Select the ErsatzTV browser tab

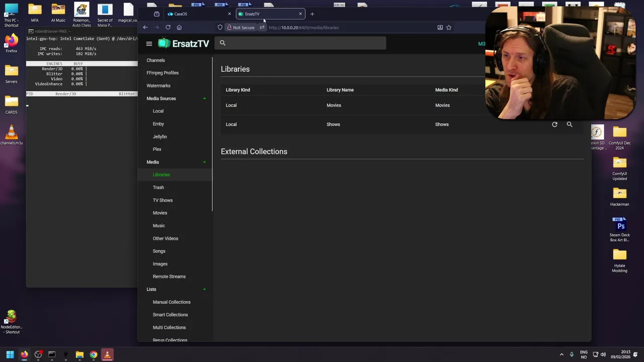pos(270,14)
